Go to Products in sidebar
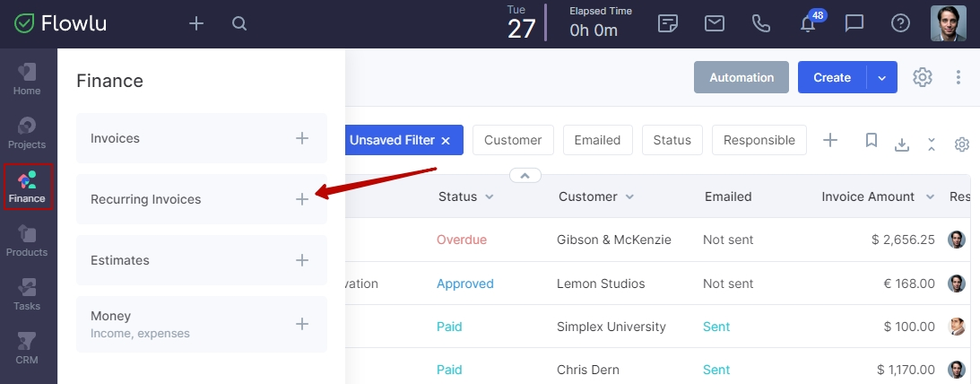 [x=27, y=240]
